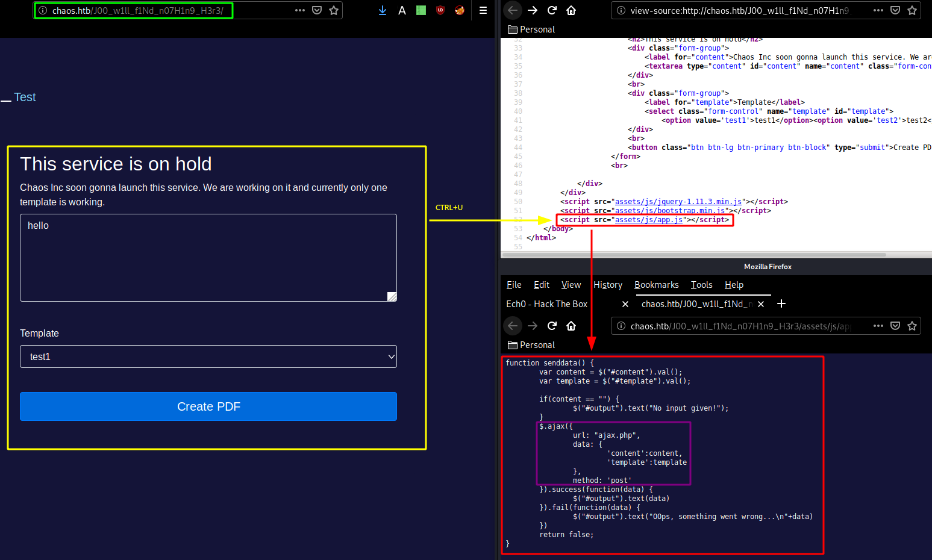
Task: Click the 'function senddata() {' code line
Action: [x=550, y=363]
